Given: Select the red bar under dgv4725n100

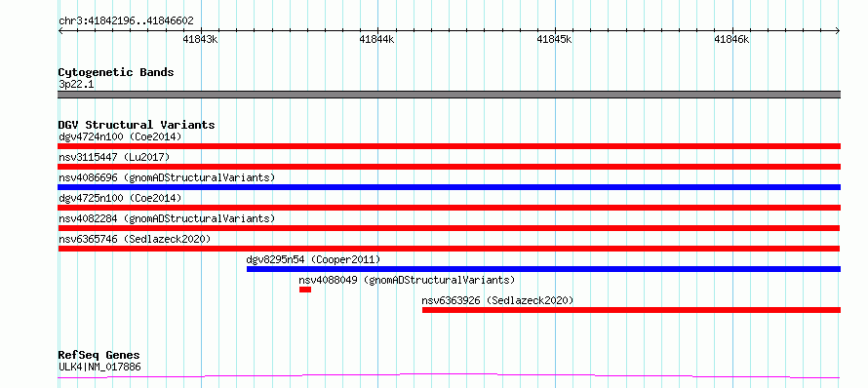Looking at the screenshot, I should (x=449, y=208).
